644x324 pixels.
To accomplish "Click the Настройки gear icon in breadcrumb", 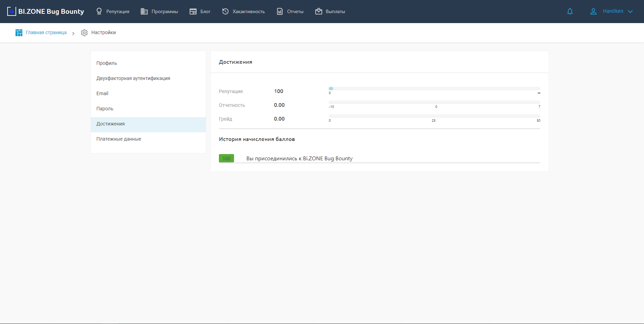I will coord(84,33).
